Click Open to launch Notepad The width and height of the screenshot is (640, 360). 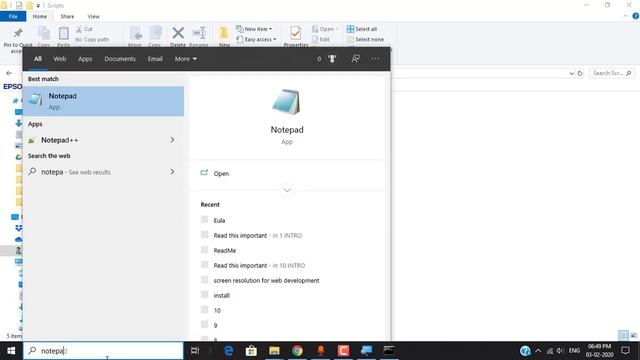(x=221, y=173)
